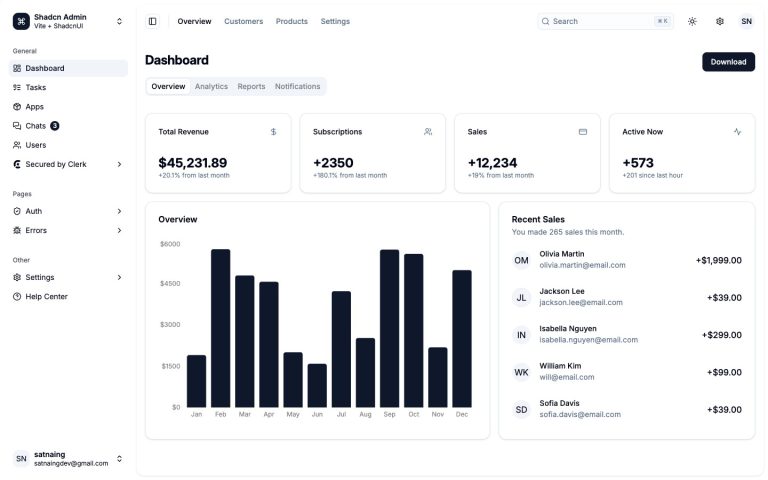
Task: Click the +573 active now value
Action: pos(638,163)
